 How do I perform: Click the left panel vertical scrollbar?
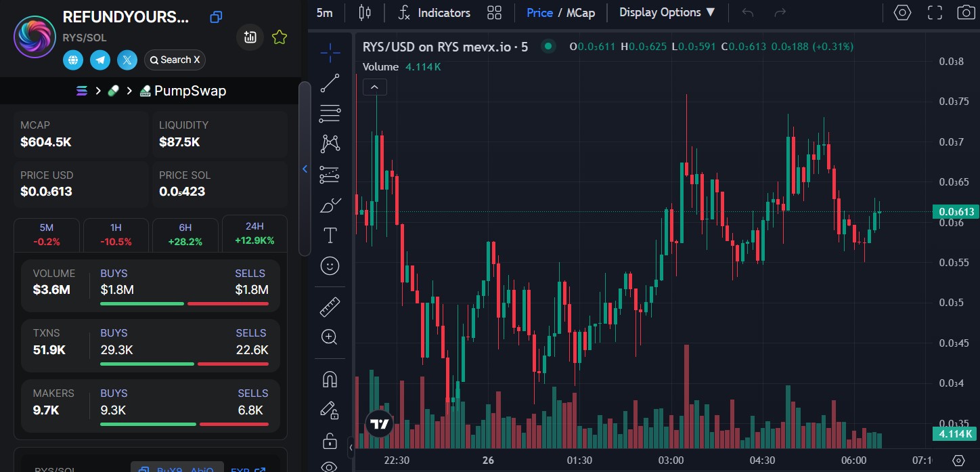point(305,169)
